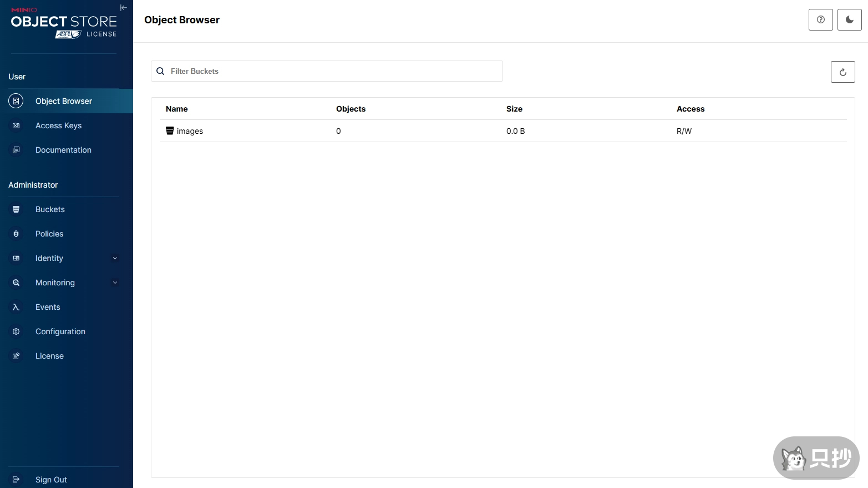This screenshot has width=868, height=488.
Task: Collapse the sidebar with the arrow icon
Action: click(x=124, y=8)
